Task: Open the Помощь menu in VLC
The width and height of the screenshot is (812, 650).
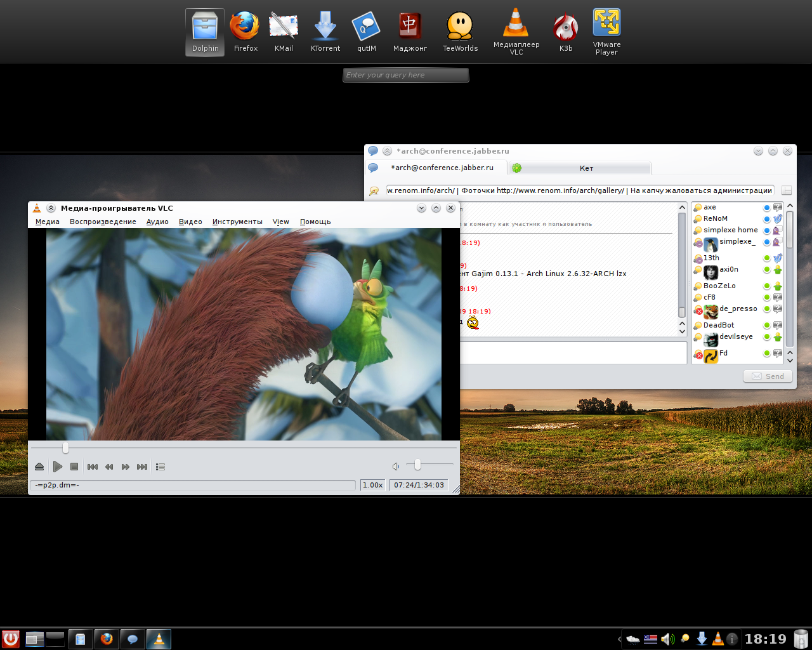Action: click(315, 222)
